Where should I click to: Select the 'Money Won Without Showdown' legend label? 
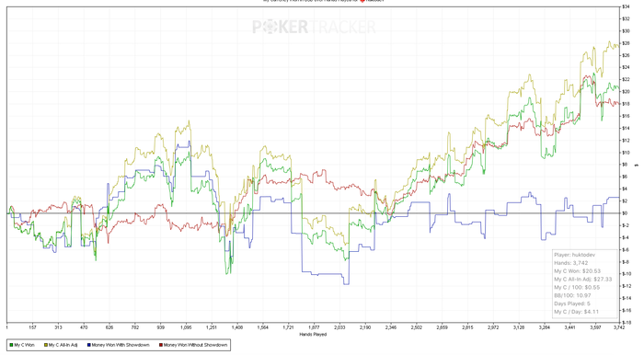click(195, 345)
